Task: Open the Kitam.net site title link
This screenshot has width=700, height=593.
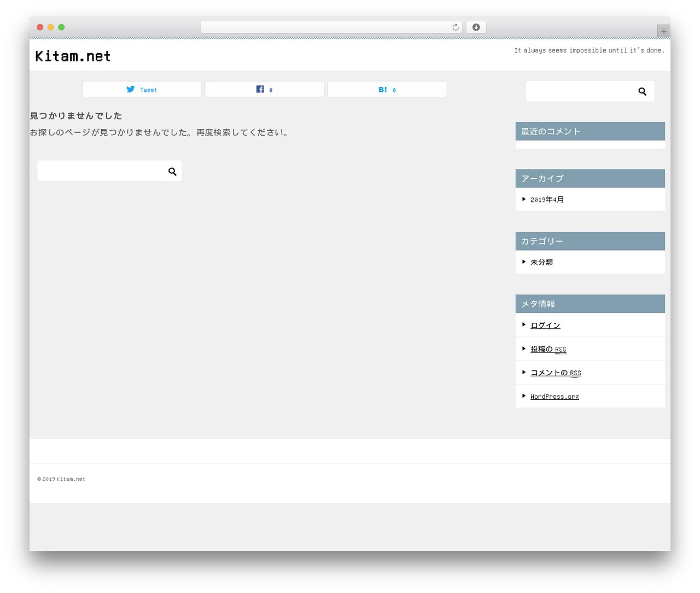Action: [73, 56]
